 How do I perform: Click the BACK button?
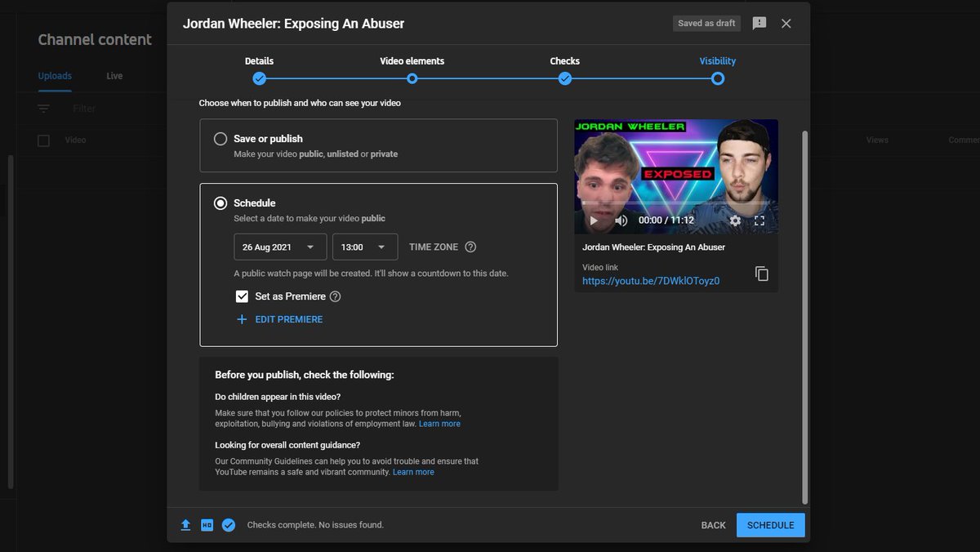[713, 525]
